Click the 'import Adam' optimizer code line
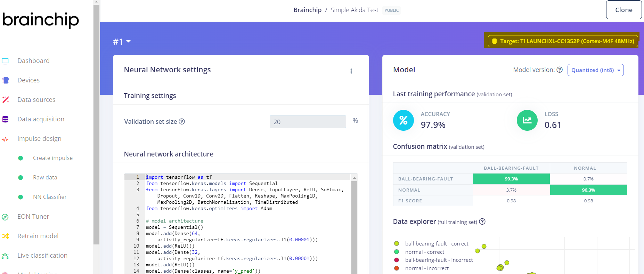The image size is (644, 274). (209, 208)
